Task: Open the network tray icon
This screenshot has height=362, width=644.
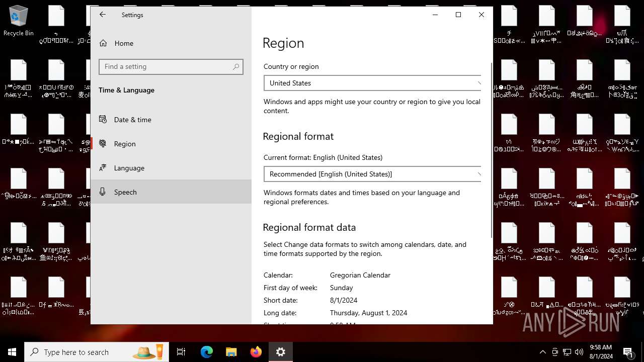Action: [x=567, y=352]
